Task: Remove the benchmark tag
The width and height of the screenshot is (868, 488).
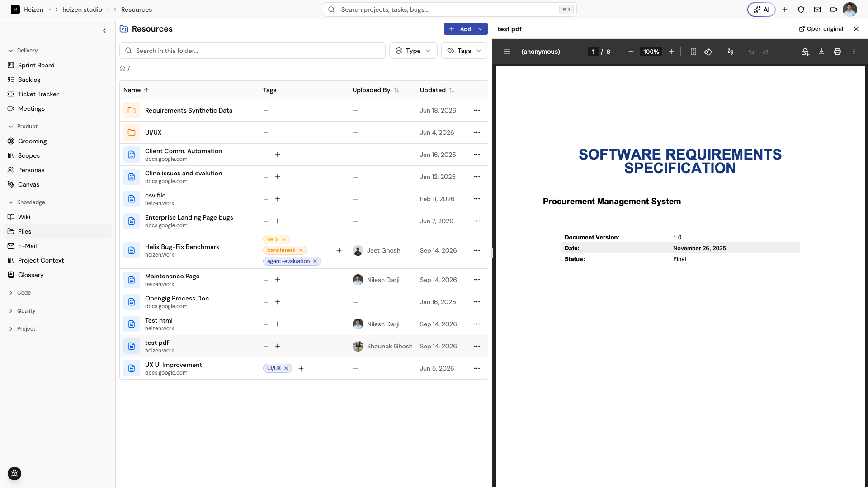Action: 301,250
